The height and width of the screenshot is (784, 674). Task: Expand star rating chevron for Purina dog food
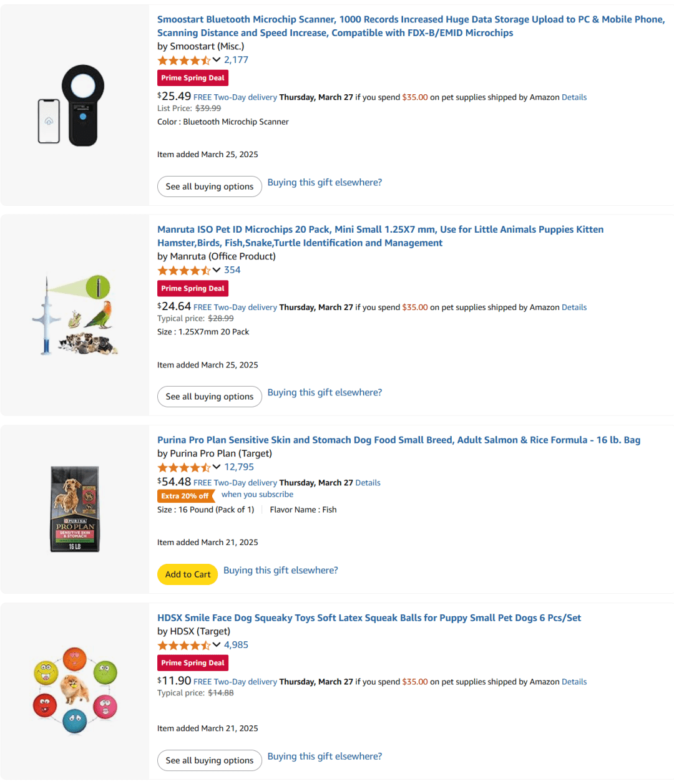click(216, 467)
